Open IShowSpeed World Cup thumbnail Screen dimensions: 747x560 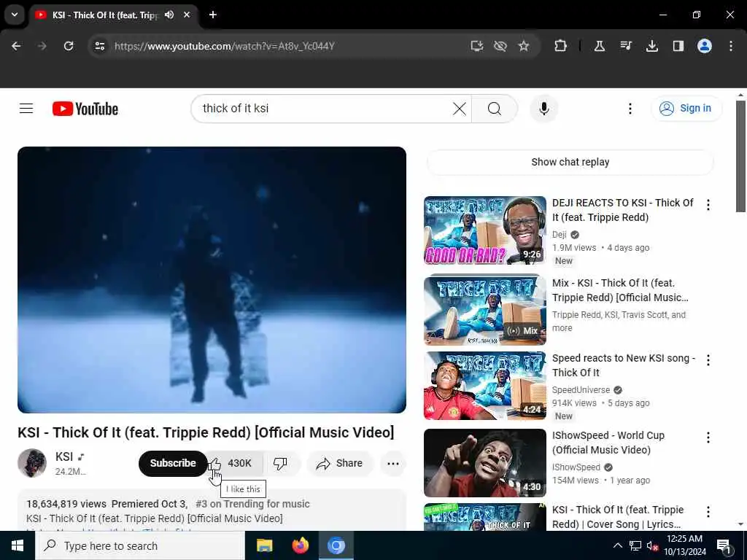485,463
